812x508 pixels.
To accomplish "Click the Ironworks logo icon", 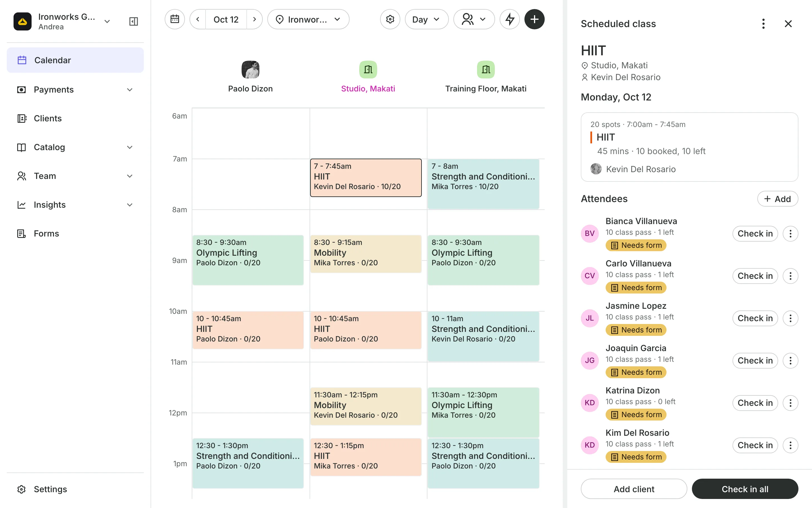I will click(x=23, y=21).
